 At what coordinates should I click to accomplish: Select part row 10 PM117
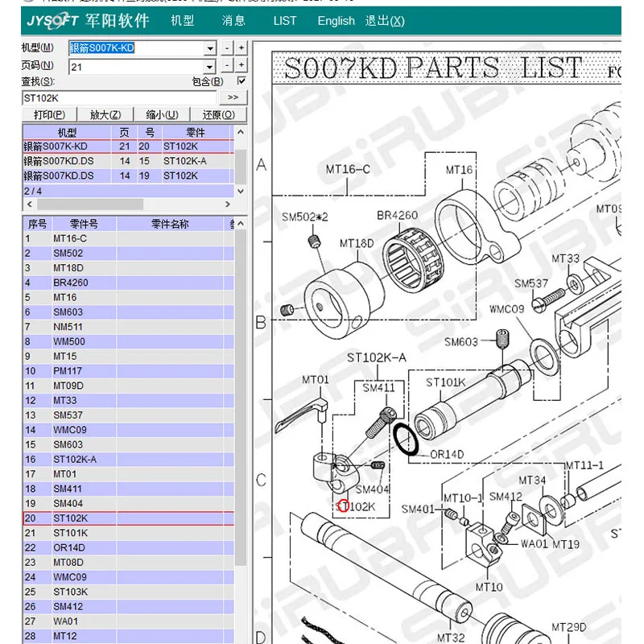[128, 371]
